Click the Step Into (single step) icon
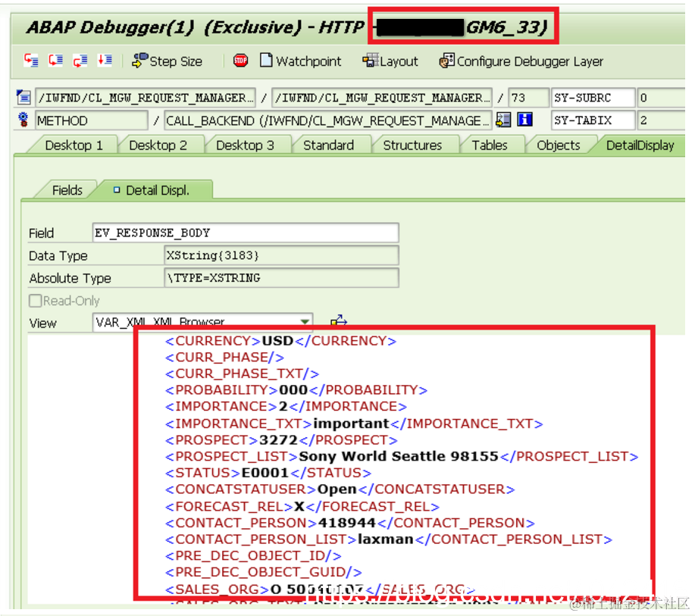 (x=31, y=61)
